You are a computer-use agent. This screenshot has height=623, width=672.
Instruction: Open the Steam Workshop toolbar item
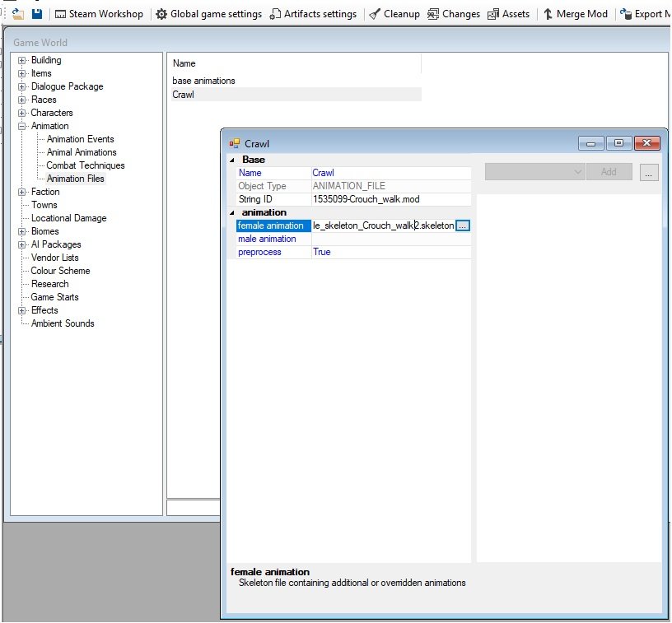coord(99,14)
